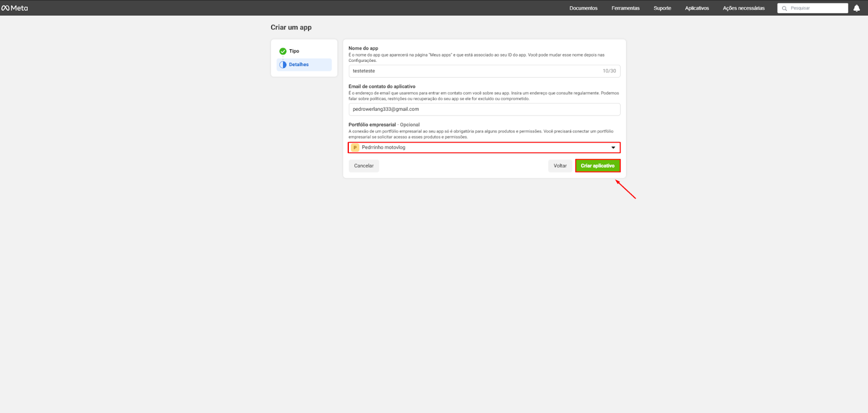The image size is (868, 413).
Task: Select the Tipo step in sidebar
Action: coord(294,51)
